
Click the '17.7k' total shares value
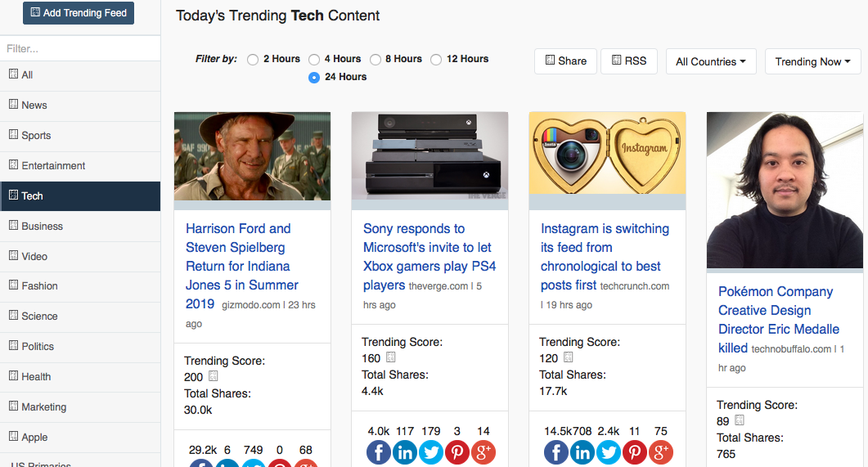click(553, 391)
